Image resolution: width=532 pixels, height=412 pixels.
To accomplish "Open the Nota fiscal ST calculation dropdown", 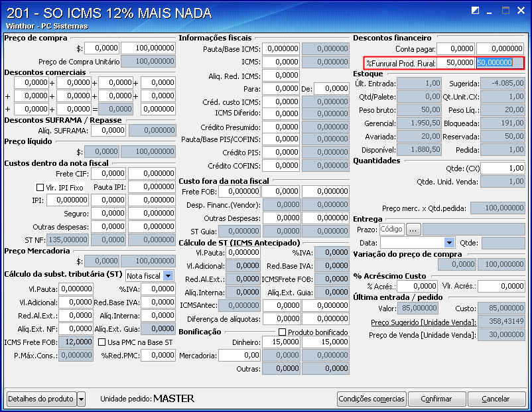I will tap(168, 276).
